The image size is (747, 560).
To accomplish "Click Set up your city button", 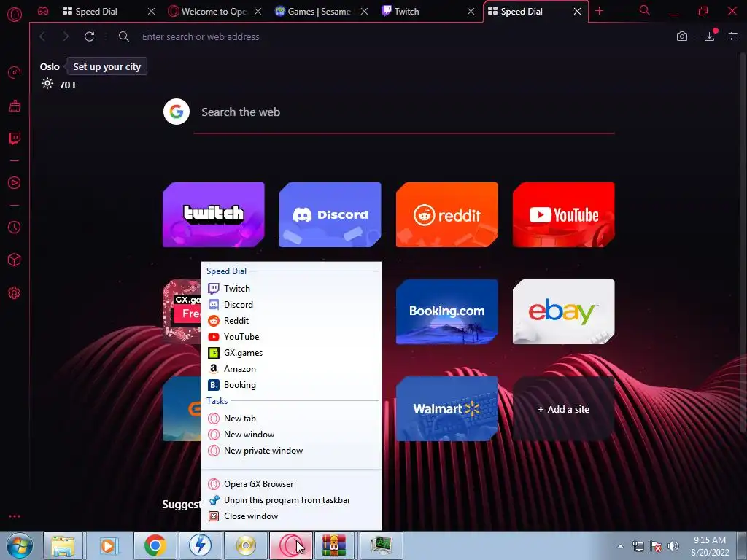I will click(107, 66).
